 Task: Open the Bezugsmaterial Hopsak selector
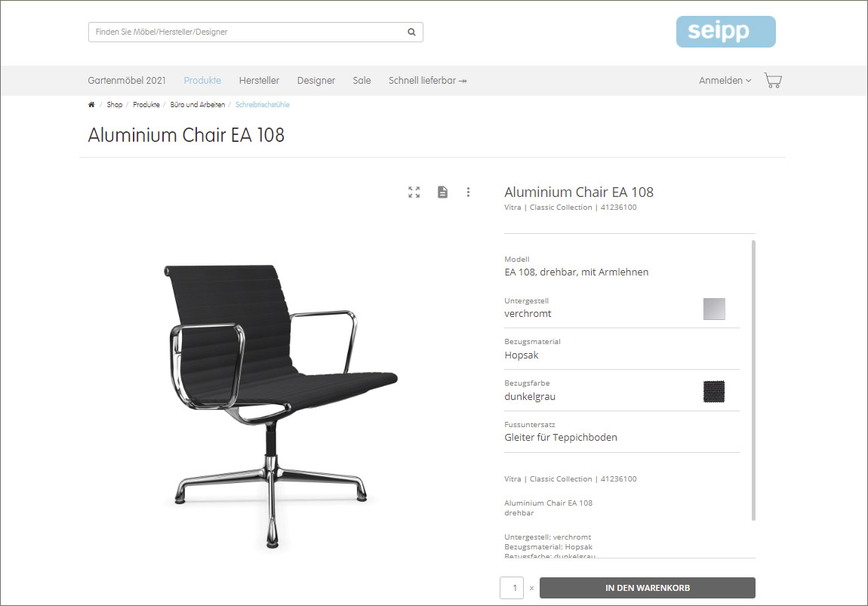[x=622, y=349]
